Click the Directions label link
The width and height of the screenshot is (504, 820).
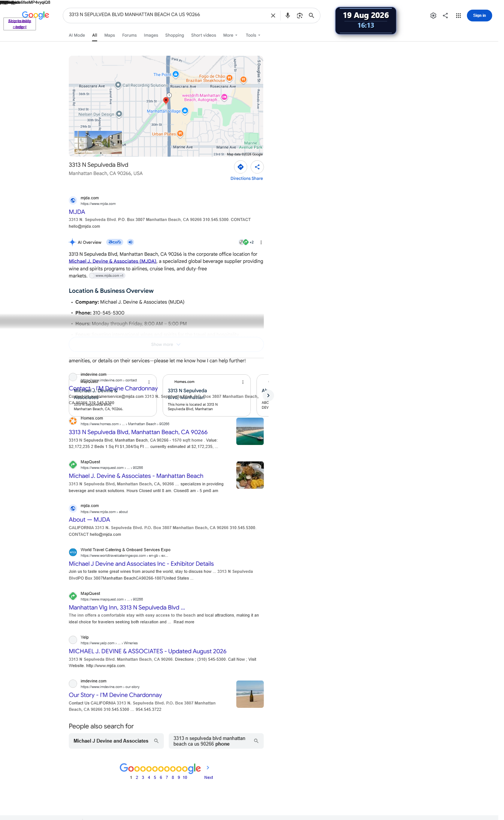240,179
